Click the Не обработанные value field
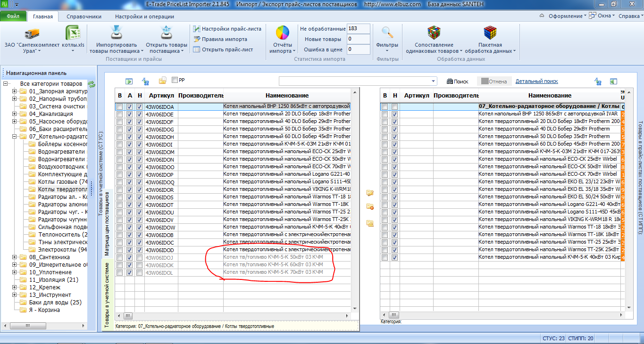Image resolution: width=644 pixels, height=344 pixels. (x=358, y=29)
